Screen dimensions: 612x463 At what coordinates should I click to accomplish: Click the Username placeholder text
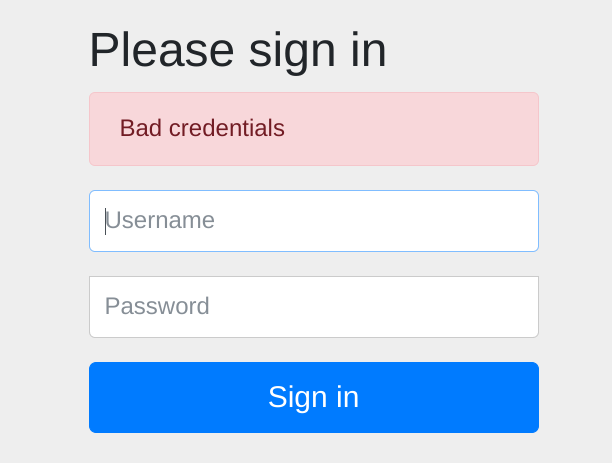pyautogui.click(x=160, y=221)
